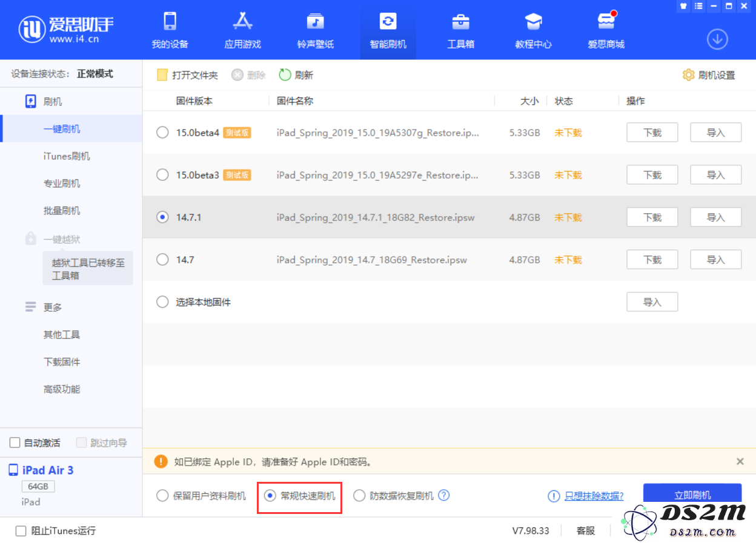Click the 大小 column header
The width and height of the screenshot is (756, 543).
pyautogui.click(x=529, y=101)
